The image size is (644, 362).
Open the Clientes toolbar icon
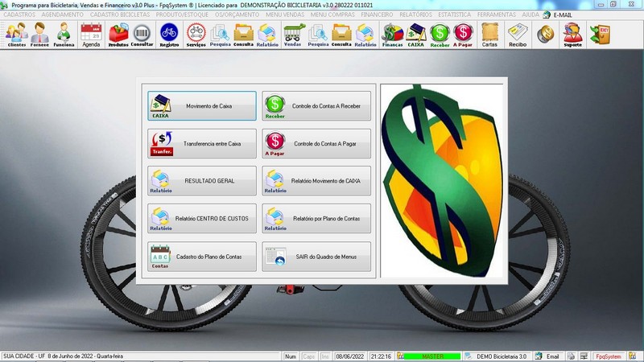[x=16, y=35]
